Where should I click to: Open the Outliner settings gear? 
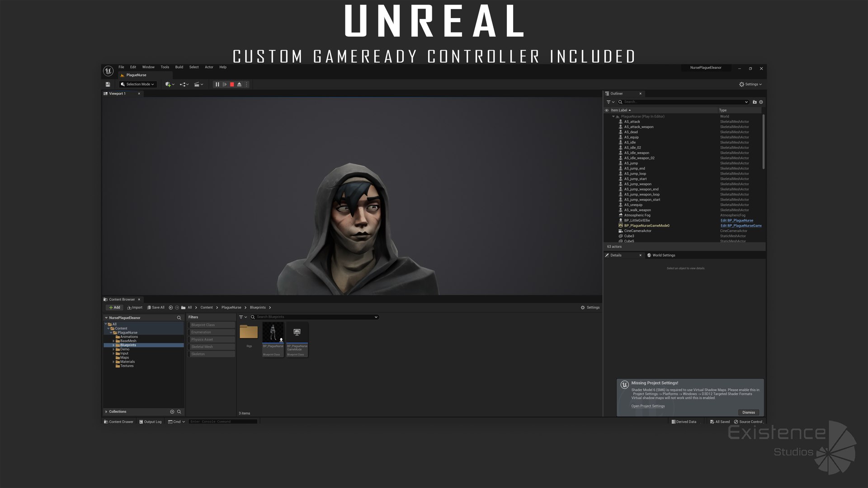point(761,102)
